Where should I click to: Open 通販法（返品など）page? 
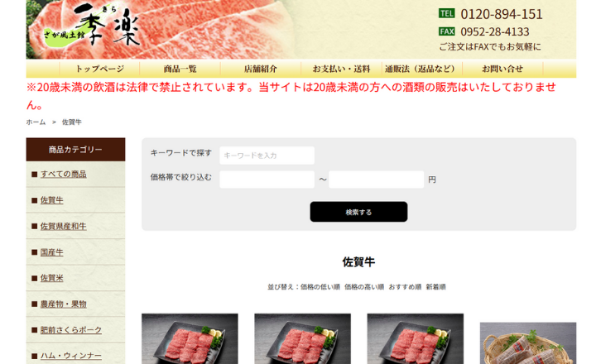pos(422,69)
